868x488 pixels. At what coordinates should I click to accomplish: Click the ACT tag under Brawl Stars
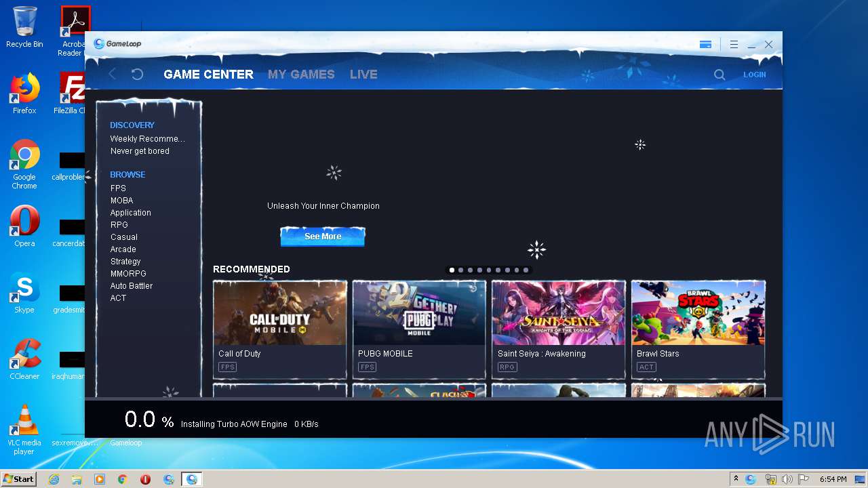click(646, 367)
